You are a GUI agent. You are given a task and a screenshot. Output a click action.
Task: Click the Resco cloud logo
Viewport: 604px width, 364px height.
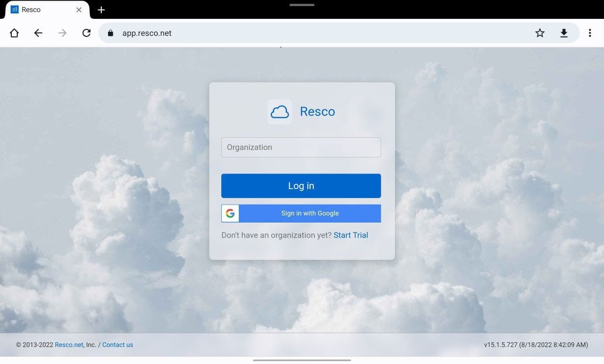[280, 112]
